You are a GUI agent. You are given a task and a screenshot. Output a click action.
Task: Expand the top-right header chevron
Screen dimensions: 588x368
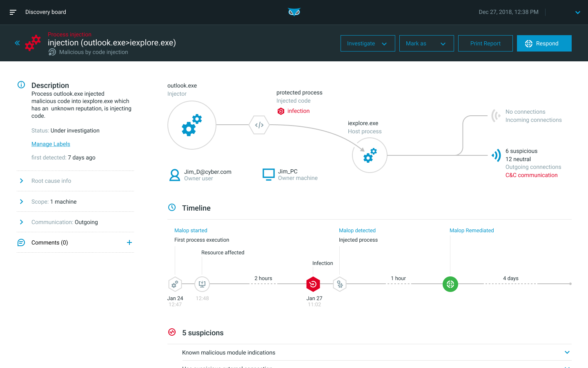coord(578,12)
